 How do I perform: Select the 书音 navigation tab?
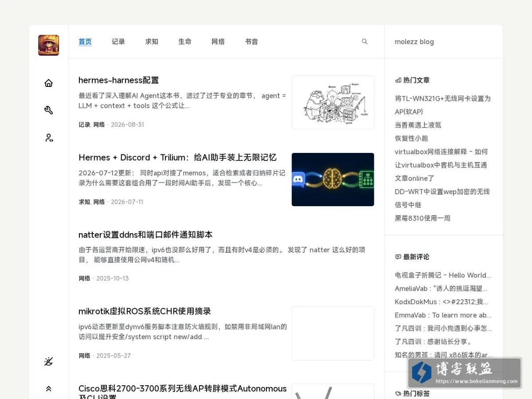(x=251, y=42)
